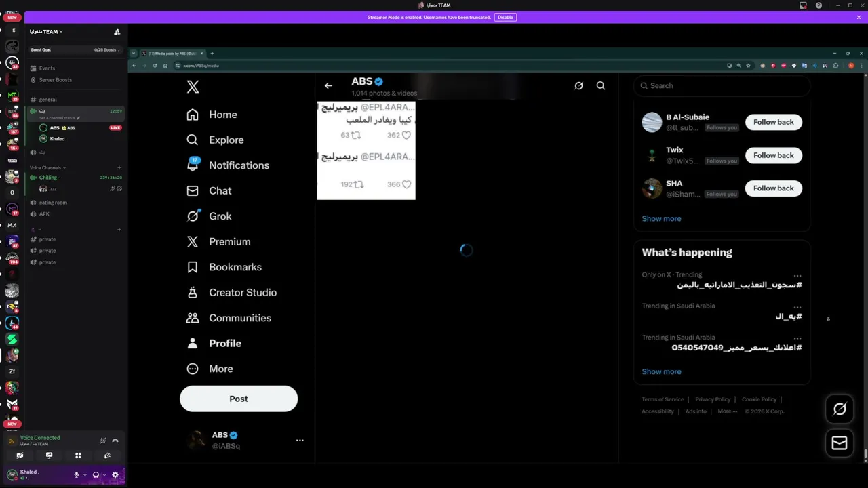Click invite people icon in Discord
Screen dimensions: 868x488
coord(117,31)
